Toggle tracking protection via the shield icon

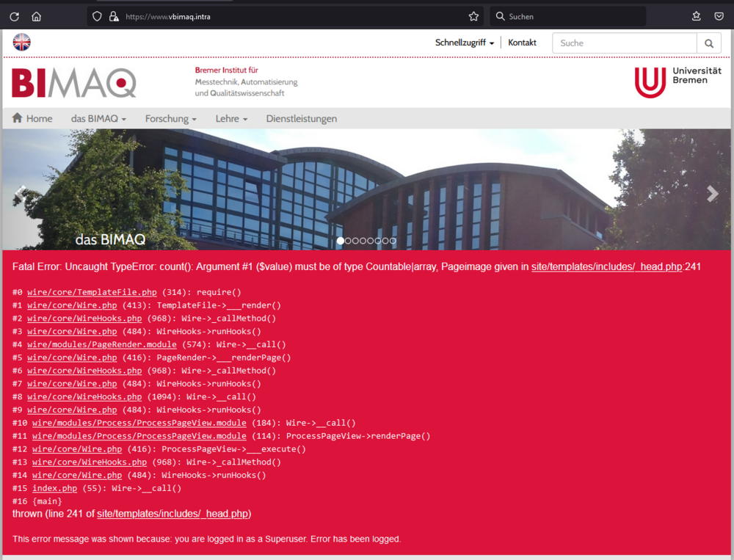click(x=96, y=16)
